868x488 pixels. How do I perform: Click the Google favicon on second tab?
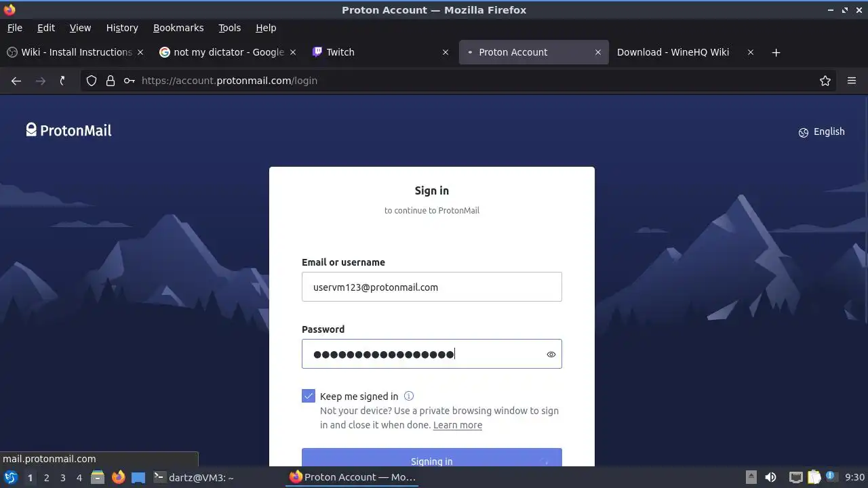pos(164,52)
